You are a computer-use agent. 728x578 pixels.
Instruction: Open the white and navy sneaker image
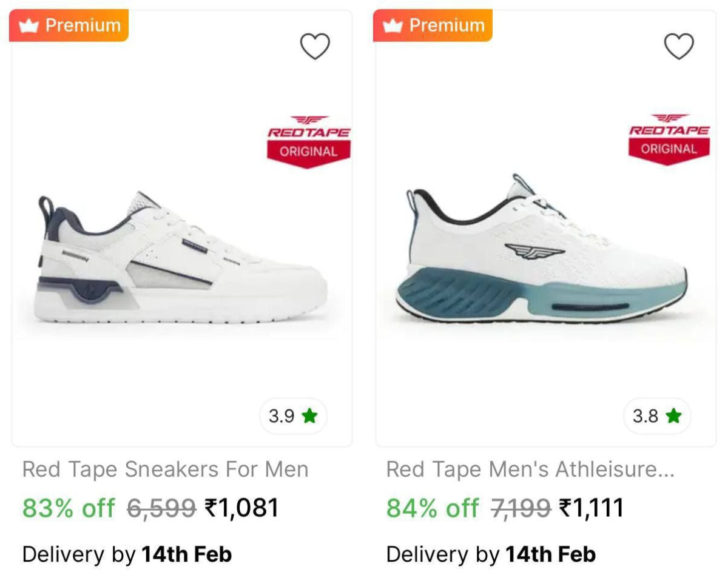(x=181, y=257)
